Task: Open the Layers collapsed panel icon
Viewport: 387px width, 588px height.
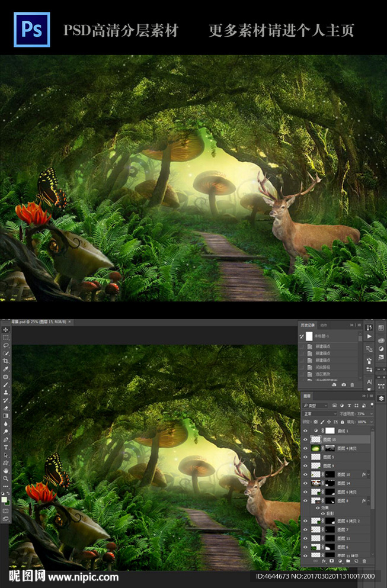Action: [x=381, y=399]
